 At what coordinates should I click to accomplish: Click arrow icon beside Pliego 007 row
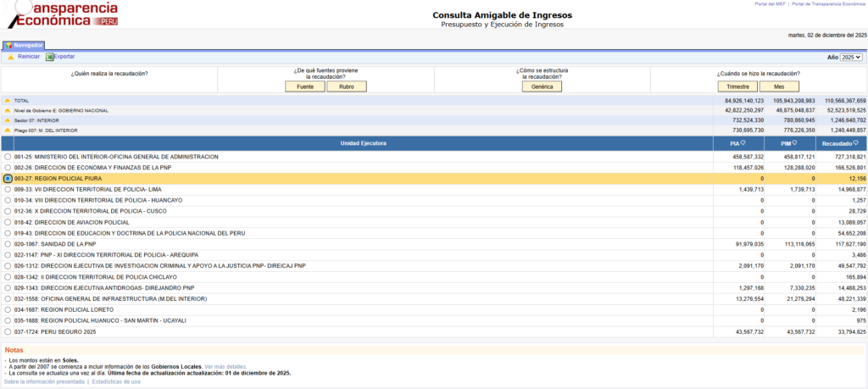(x=8, y=131)
